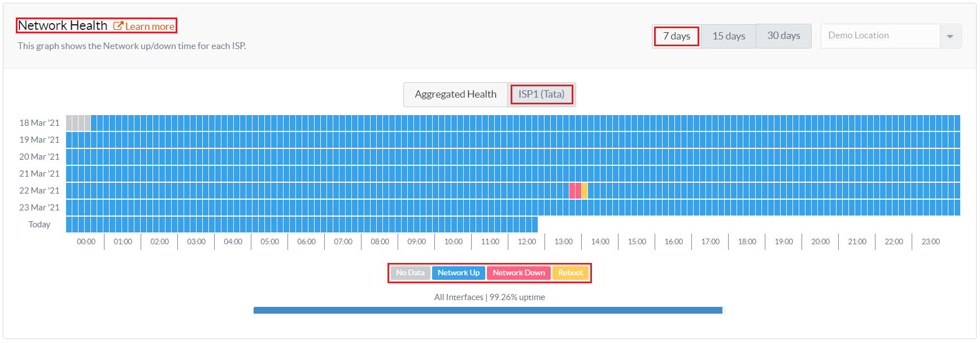Open the Demo Location dropdown
This screenshot has width=980, height=343.
click(x=891, y=36)
